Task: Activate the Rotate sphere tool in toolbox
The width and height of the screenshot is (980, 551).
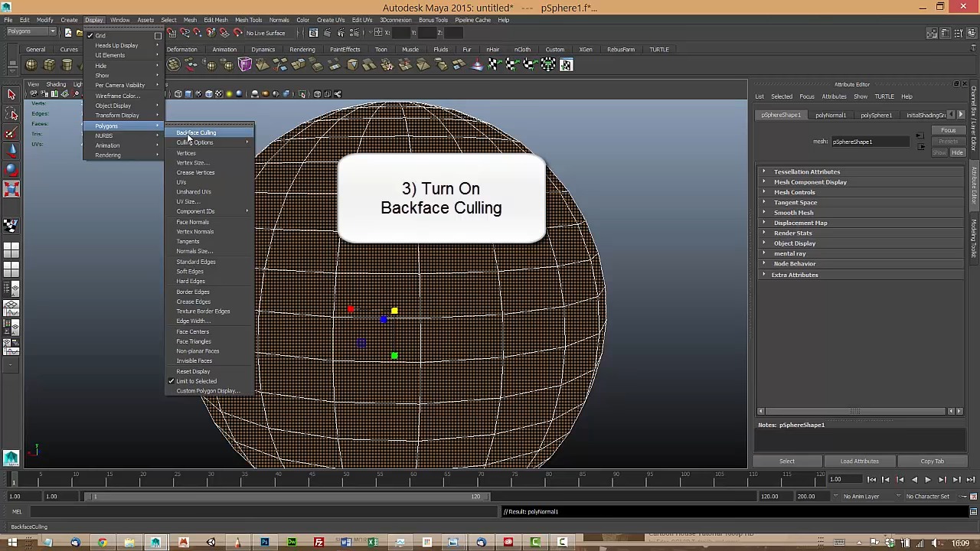Action: (x=11, y=170)
